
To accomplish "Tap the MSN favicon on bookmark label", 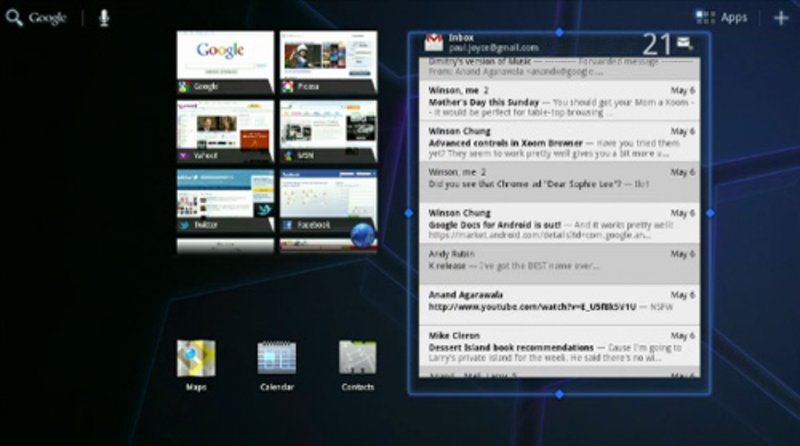I will click(288, 156).
